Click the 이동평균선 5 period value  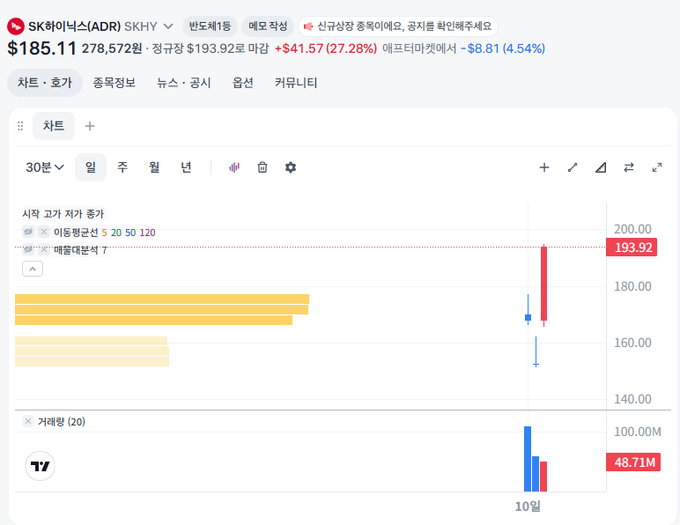click(104, 233)
